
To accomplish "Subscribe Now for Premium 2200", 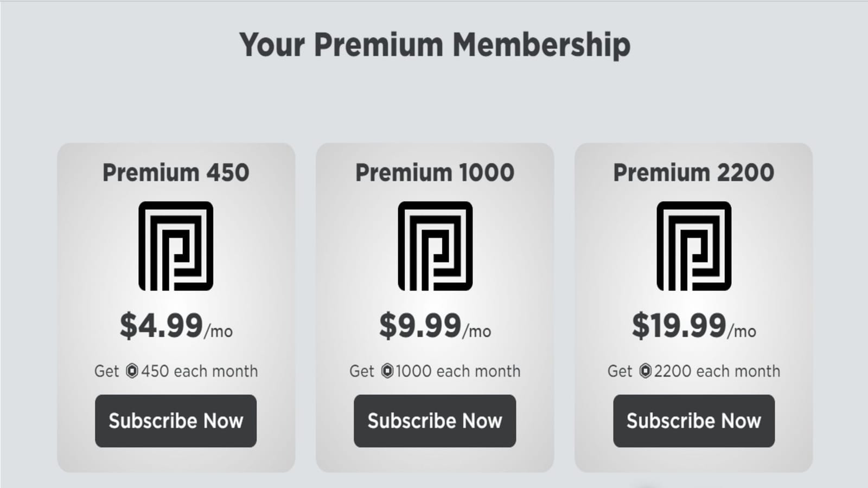I will [693, 421].
